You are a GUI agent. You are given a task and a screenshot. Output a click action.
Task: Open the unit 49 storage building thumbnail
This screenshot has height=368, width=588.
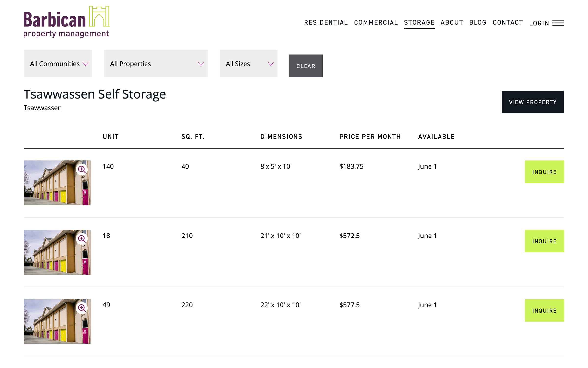[57, 321]
